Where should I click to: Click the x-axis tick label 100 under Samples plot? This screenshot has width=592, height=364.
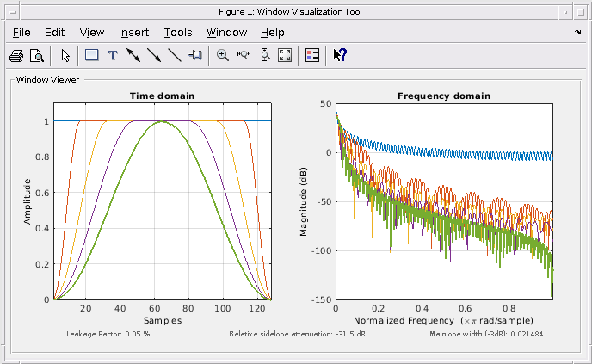222,308
